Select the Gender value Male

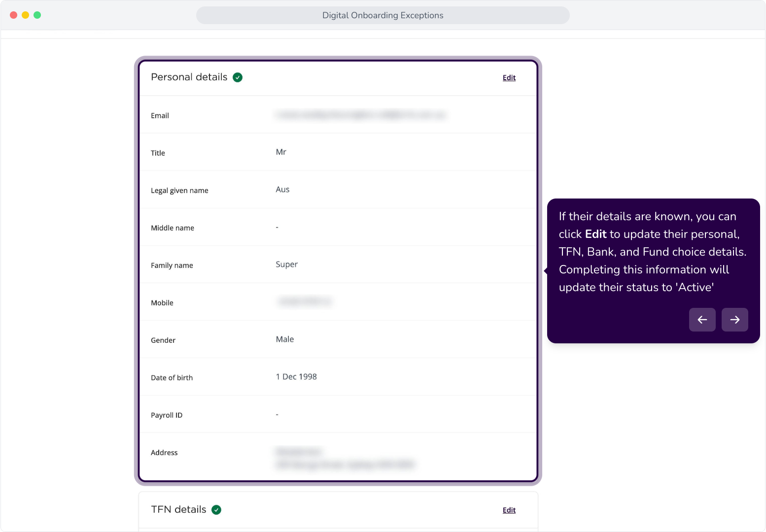285,339
